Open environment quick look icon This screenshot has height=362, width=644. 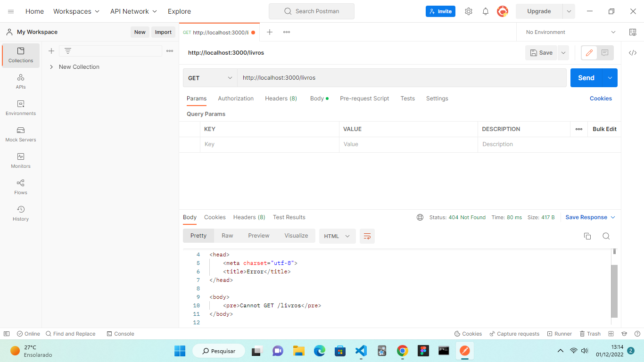click(x=633, y=32)
